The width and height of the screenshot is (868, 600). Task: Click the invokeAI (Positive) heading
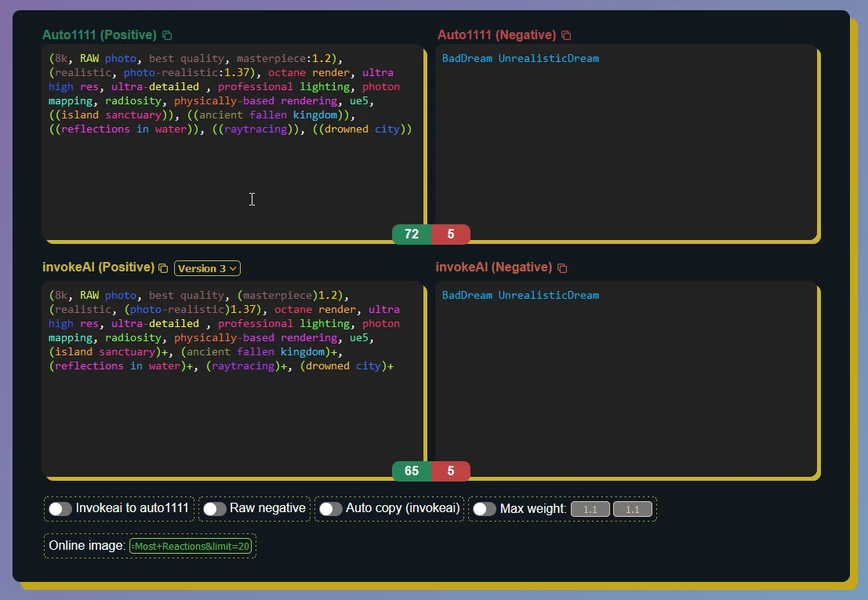point(99,267)
